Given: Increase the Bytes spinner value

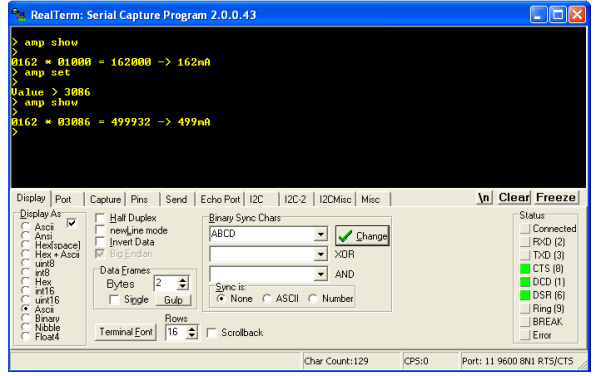Looking at the screenshot, I should click(x=183, y=280).
